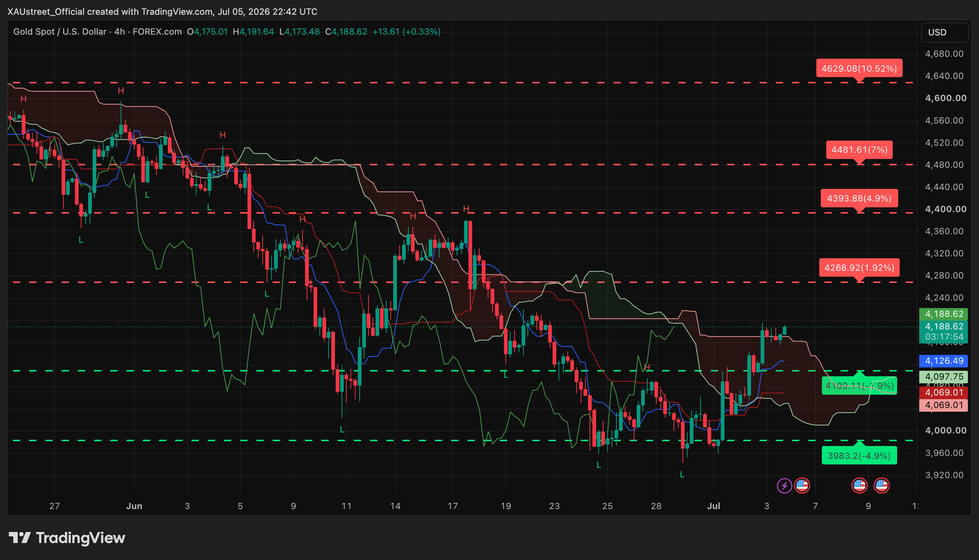Click the 27 date label on time axis
The height and width of the screenshot is (560, 979).
point(55,506)
